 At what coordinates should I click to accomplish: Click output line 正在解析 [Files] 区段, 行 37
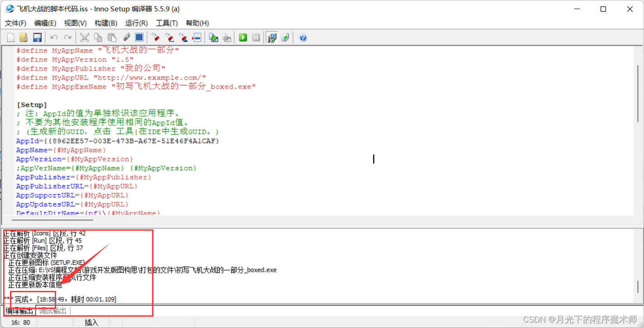tap(43, 248)
